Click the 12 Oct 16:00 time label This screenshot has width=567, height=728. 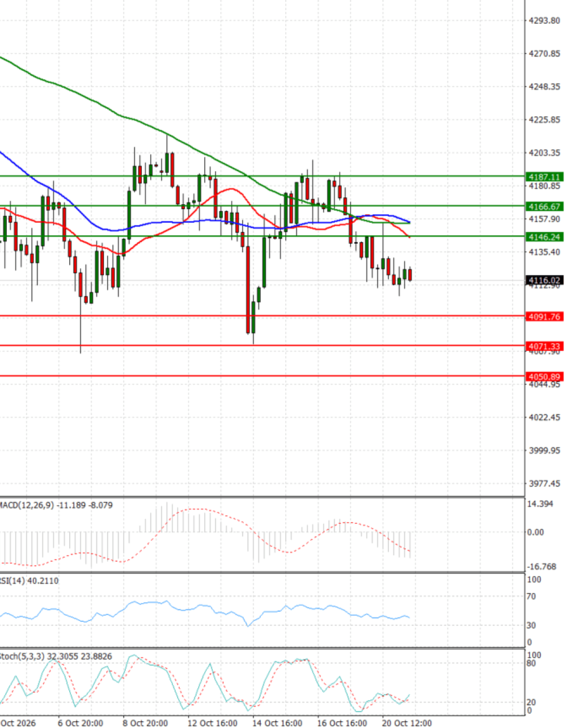[x=212, y=723]
